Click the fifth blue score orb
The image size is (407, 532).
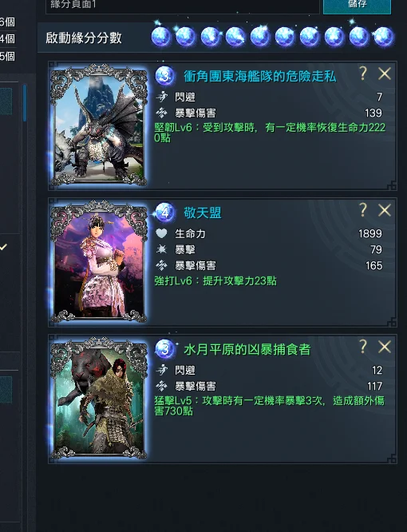pos(260,36)
